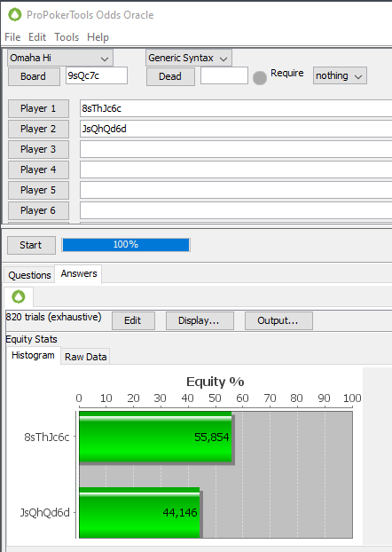Image resolution: width=392 pixels, height=552 pixels.
Task: Click the Board button
Action: click(34, 76)
